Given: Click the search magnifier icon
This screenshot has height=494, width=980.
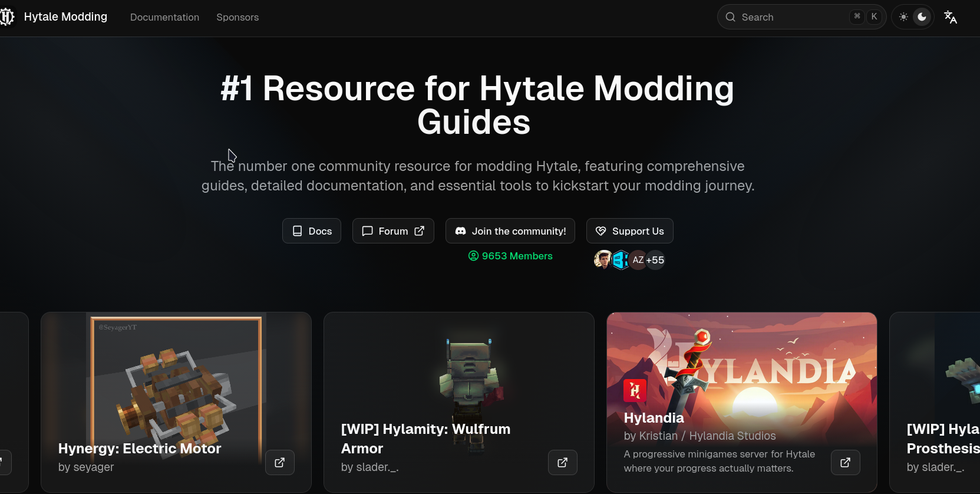Looking at the screenshot, I should 731,17.
